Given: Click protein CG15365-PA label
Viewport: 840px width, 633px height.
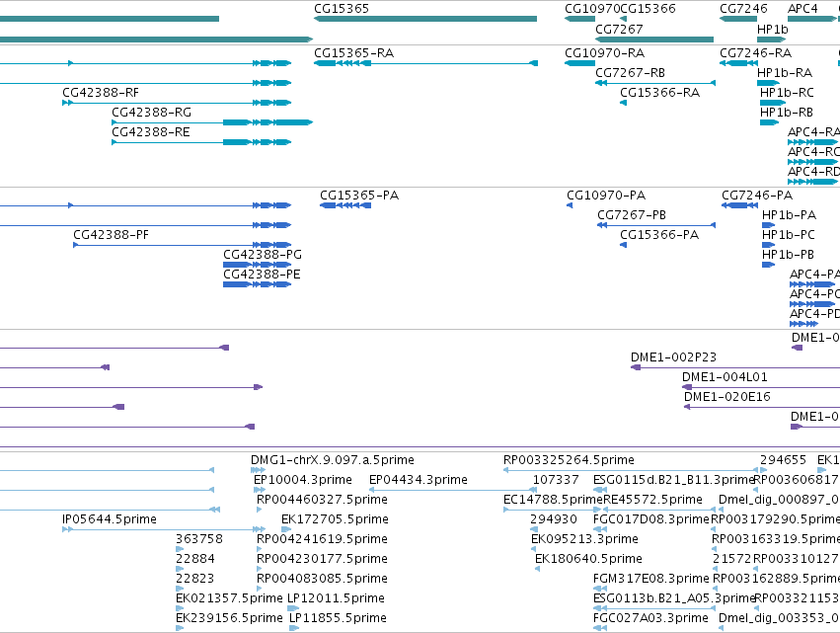Looking at the screenshot, I should click(x=359, y=196).
